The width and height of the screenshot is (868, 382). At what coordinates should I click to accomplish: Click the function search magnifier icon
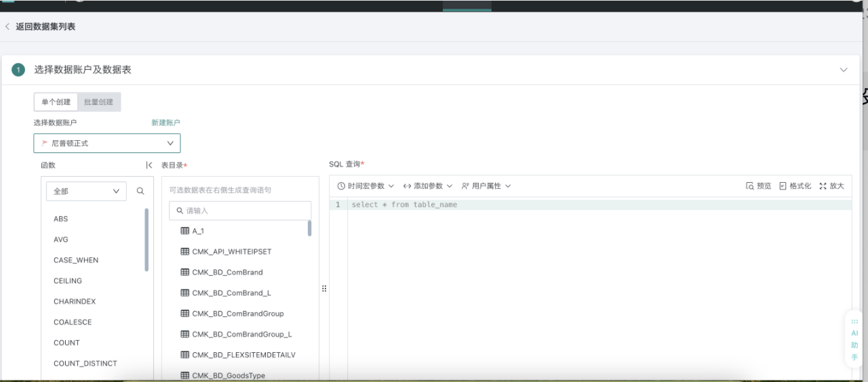point(140,191)
